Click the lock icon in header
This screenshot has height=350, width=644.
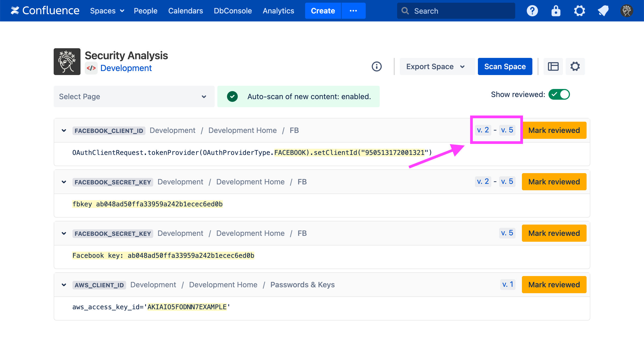pos(556,11)
